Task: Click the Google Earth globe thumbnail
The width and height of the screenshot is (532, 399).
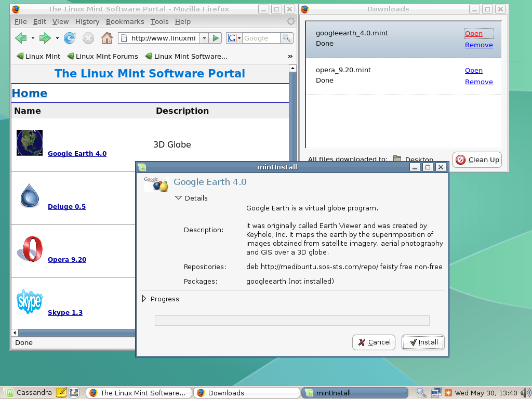Action: pyautogui.click(x=30, y=142)
